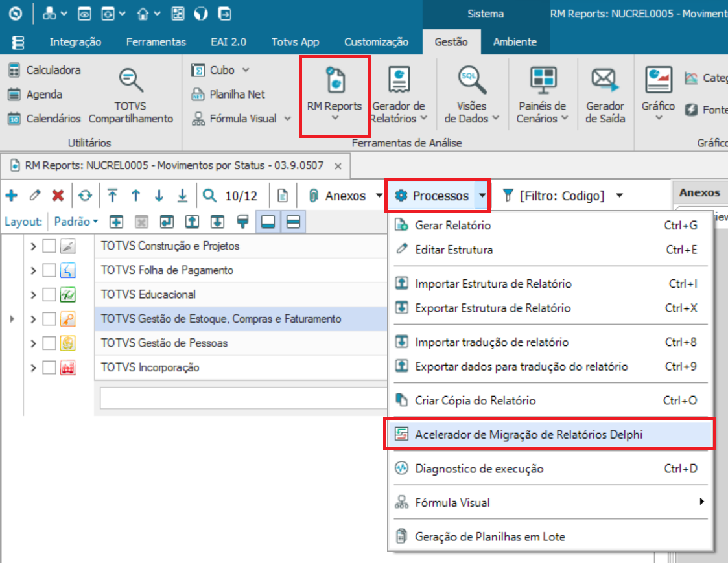Tick the TOTVS Folha de Pagamento checkbox
This screenshot has height=569, width=728.
click(x=49, y=270)
